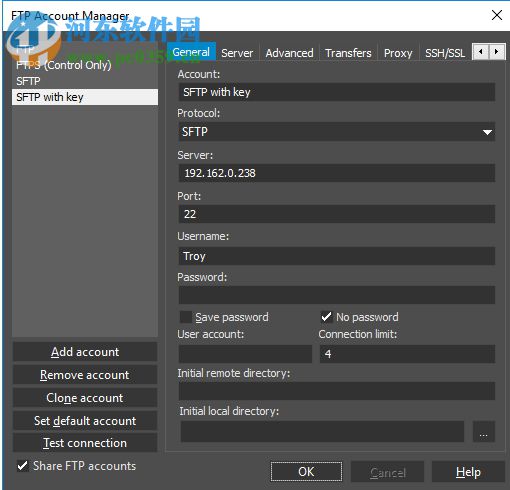This screenshot has height=490, width=510.
Task: Open the Server tab
Action: (x=237, y=53)
